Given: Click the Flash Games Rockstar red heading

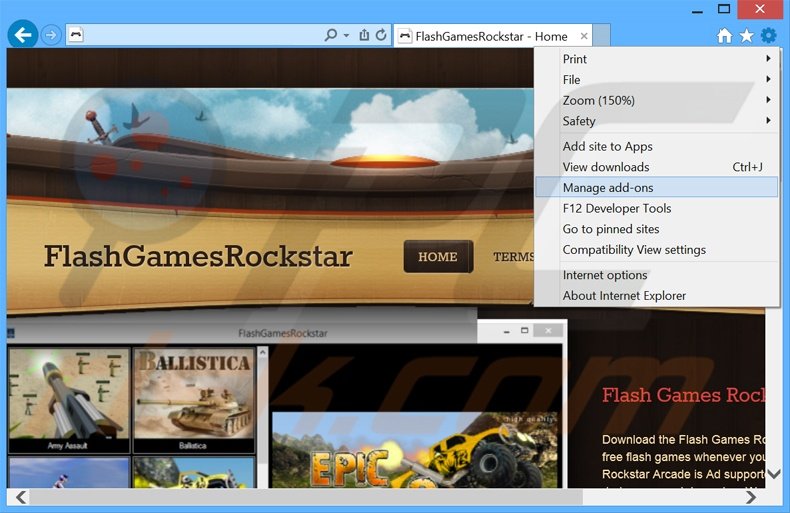Looking at the screenshot, I should pyautogui.click(x=683, y=395).
